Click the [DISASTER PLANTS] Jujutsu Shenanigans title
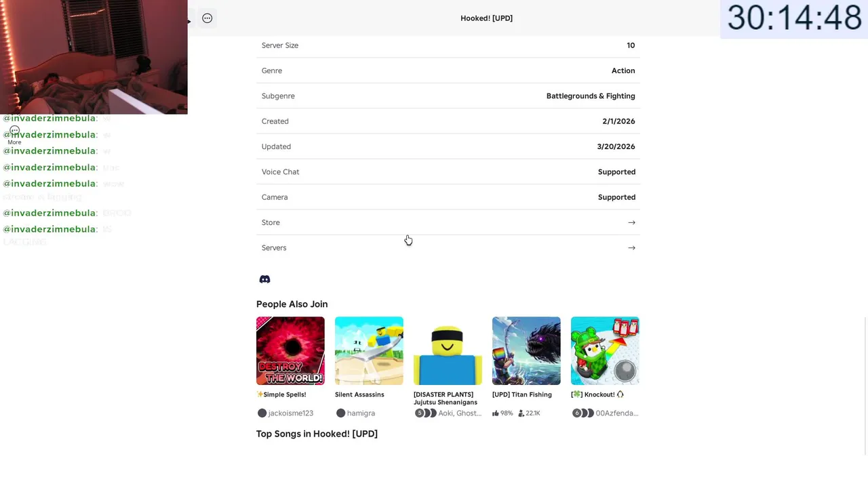868x488 pixels. click(x=446, y=399)
